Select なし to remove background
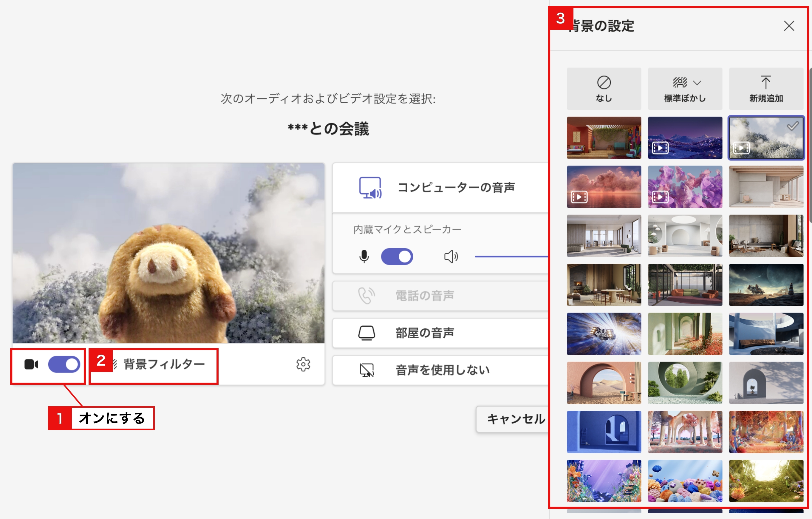The image size is (812, 519). click(604, 89)
